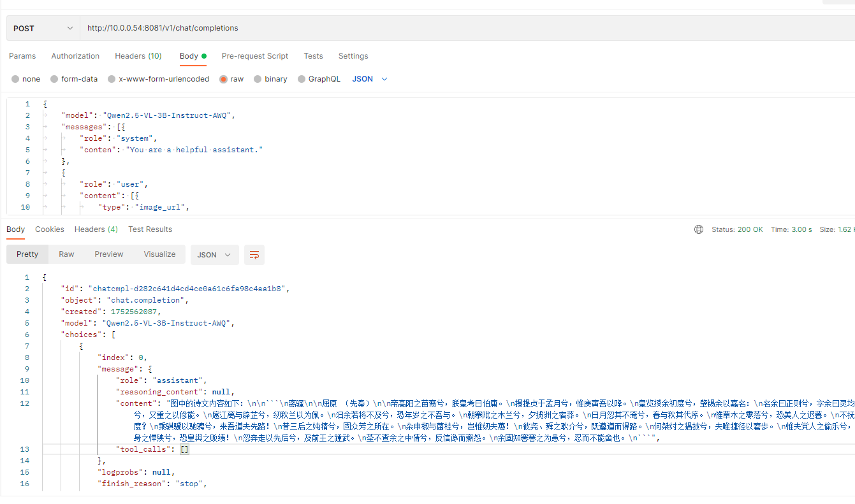
Task: Open the Authorization tab
Action: pyautogui.click(x=75, y=56)
